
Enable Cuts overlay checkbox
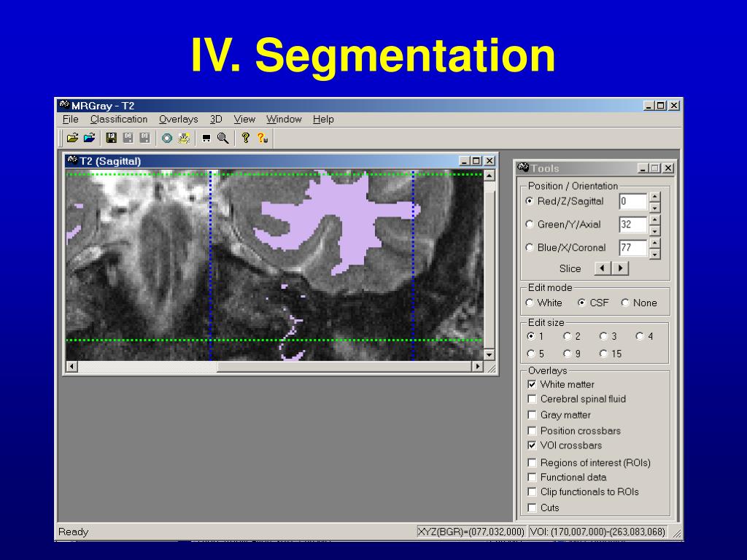pyautogui.click(x=532, y=507)
